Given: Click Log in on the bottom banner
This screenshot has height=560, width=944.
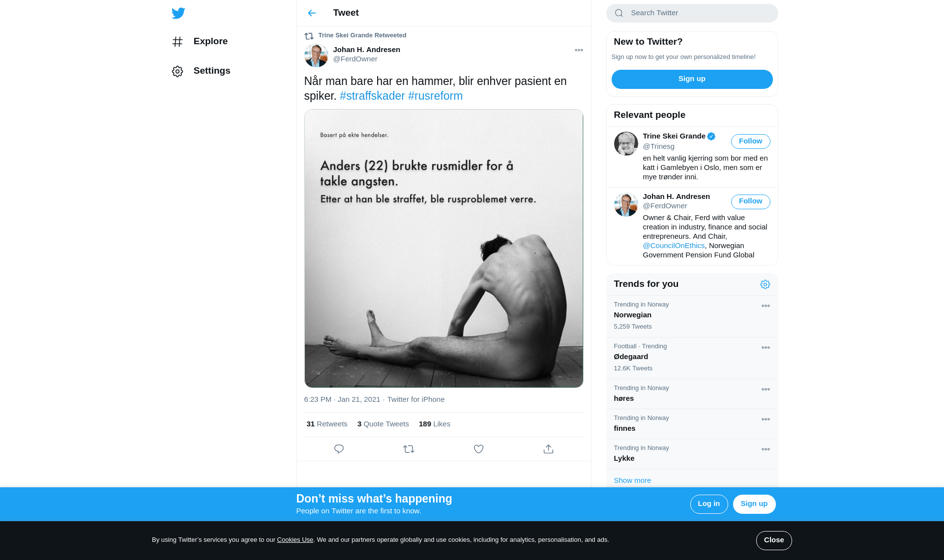Looking at the screenshot, I should [708, 504].
